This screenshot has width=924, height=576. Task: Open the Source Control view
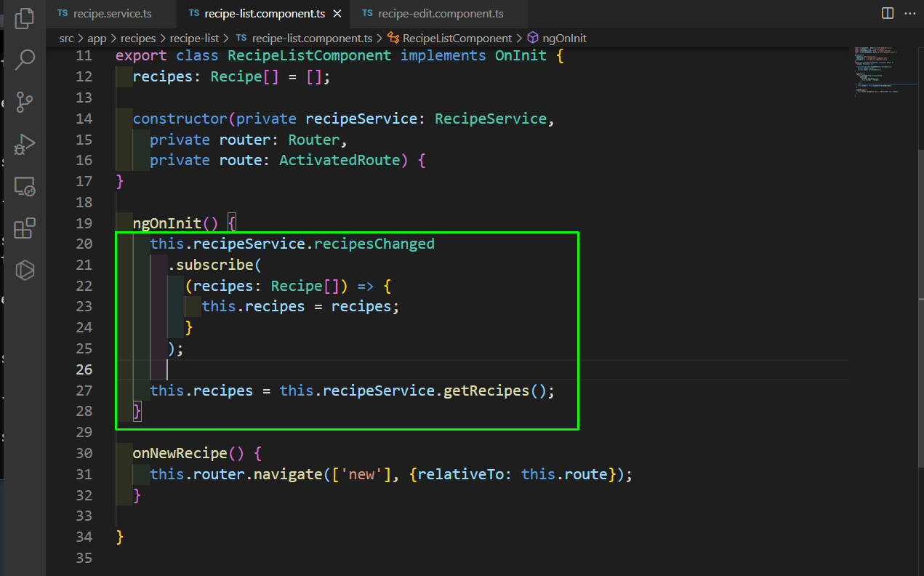coord(25,102)
